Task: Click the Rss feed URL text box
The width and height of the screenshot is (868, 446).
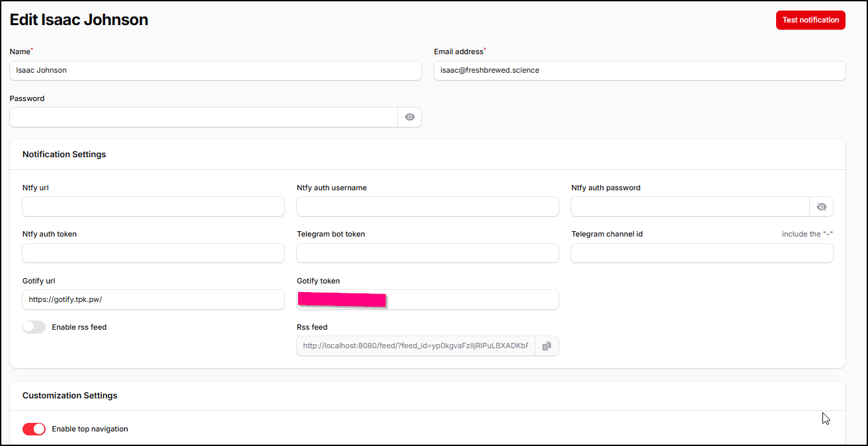Action: click(415, 346)
